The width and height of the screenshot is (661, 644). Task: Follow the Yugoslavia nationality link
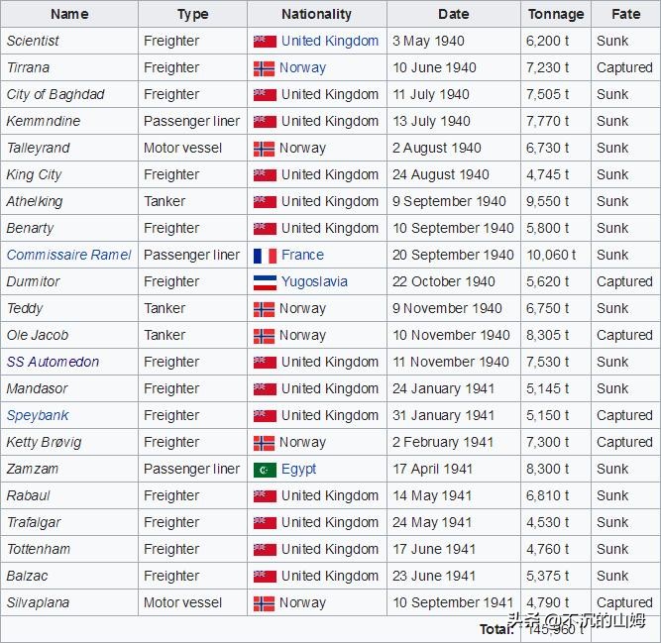(314, 281)
